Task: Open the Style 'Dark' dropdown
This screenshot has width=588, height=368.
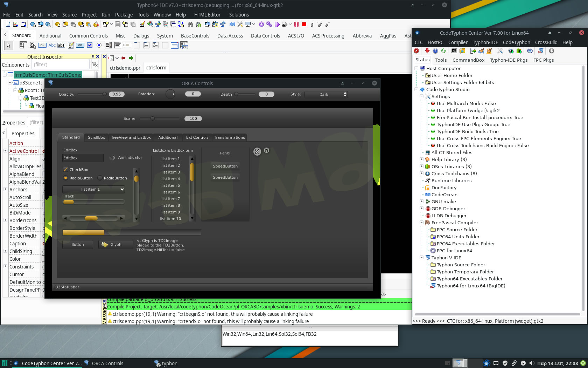Action: [326, 94]
